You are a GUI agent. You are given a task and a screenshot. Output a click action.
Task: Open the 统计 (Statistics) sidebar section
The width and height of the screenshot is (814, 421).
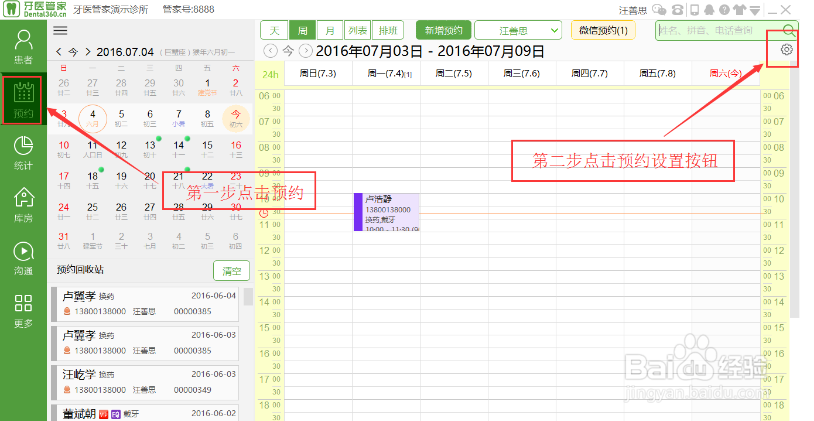(23, 153)
